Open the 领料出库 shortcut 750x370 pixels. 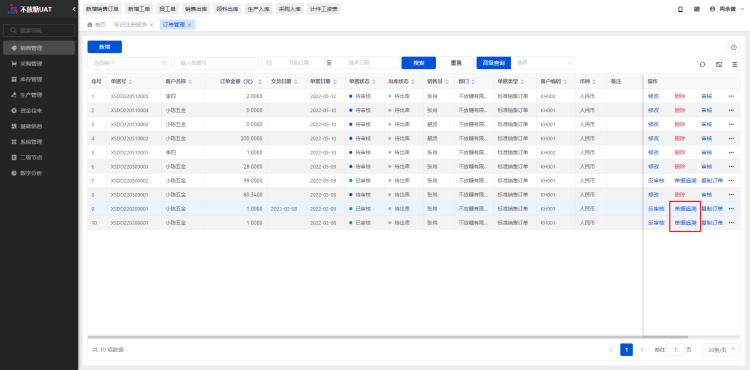[227, 9]
